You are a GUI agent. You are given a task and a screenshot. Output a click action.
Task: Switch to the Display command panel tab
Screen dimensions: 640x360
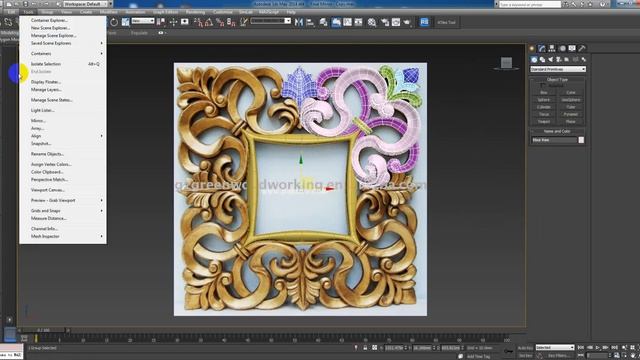pyautogui.click(x=572, y=48)
